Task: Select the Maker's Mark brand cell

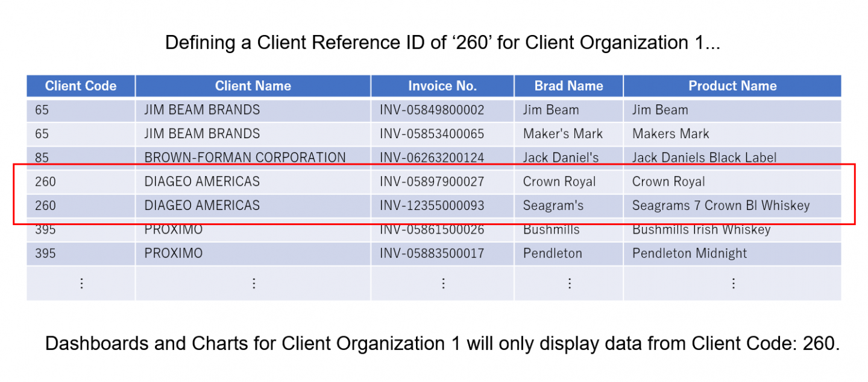Action: coord(562,133)
